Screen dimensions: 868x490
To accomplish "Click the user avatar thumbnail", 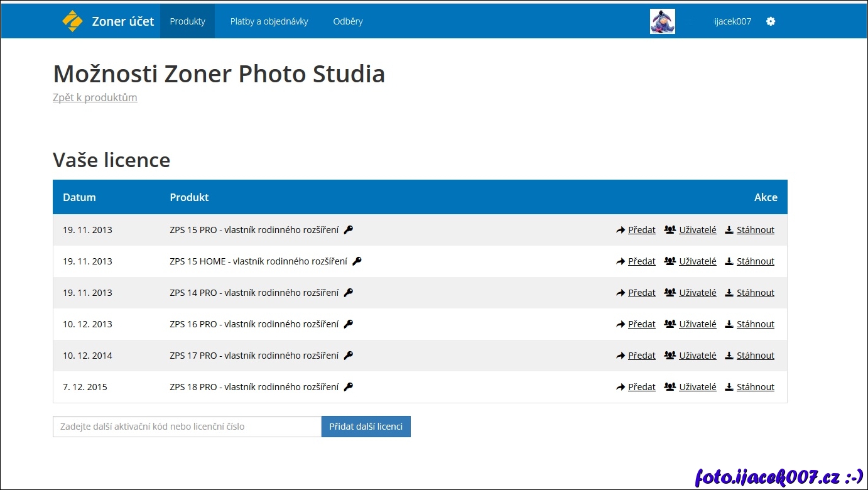I will pos(662,21).
